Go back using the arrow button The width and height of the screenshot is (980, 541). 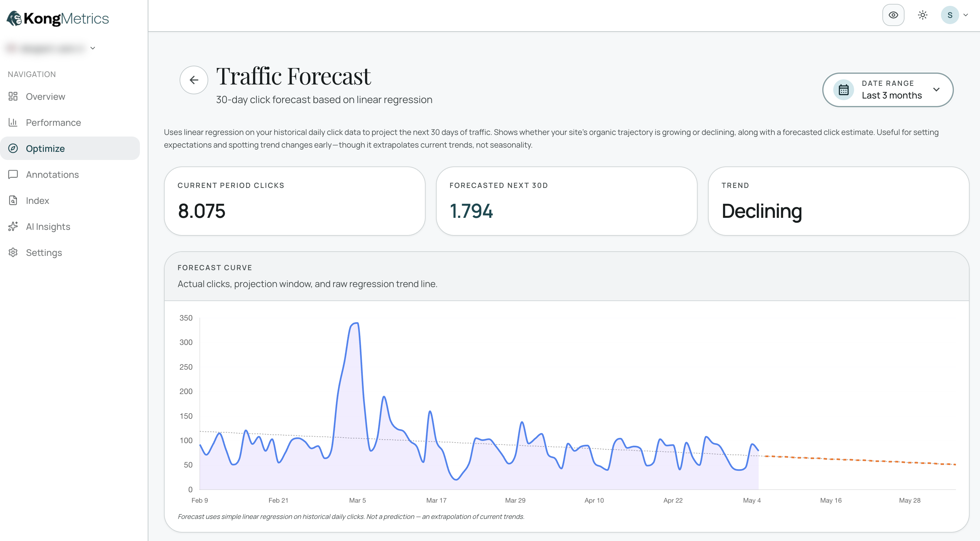[x=194, y=80]
